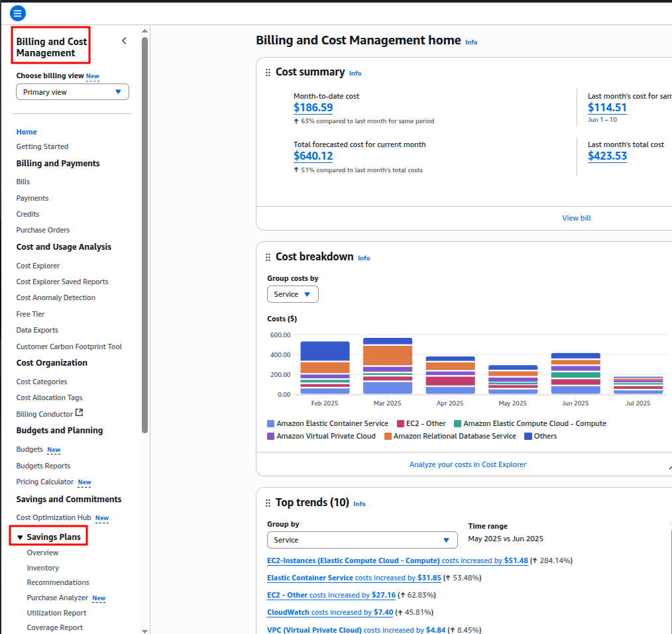Click the Info icon beside Billing and Cost Management home
This screenshot has height=634, width=672.
click(471, 42)
